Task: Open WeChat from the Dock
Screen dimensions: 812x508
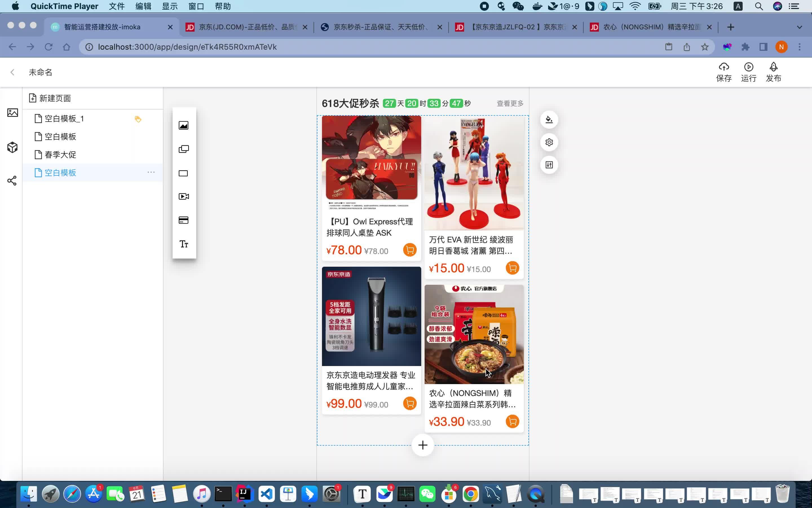Action: (x=427, y=494)
